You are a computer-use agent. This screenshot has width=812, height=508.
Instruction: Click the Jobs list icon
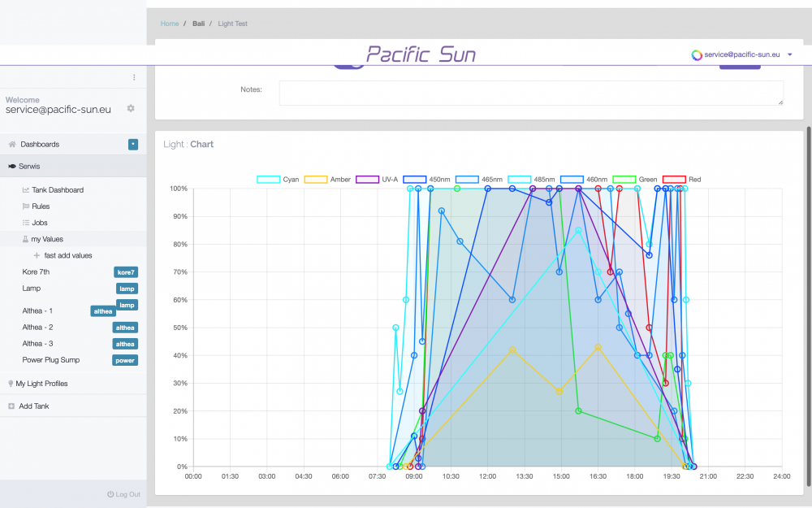[25, 223]
